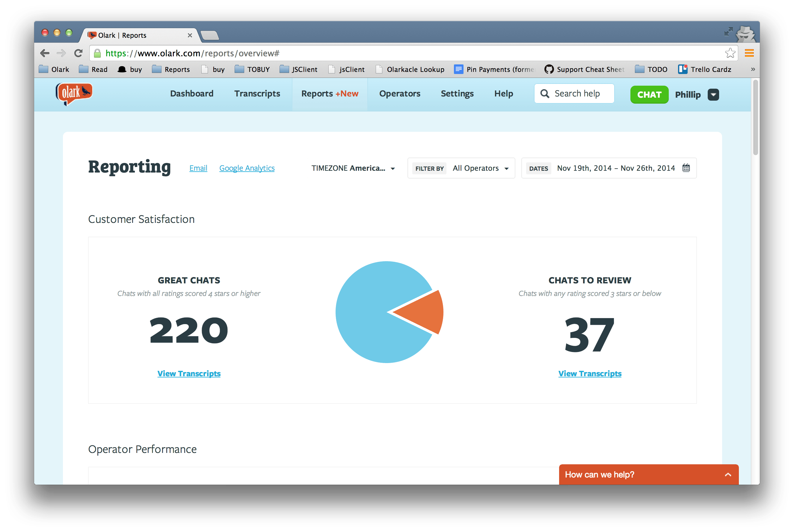Open the Support Cheat Sheet GitHub bookmark
The image size is (794, 532).
(584, 69)
